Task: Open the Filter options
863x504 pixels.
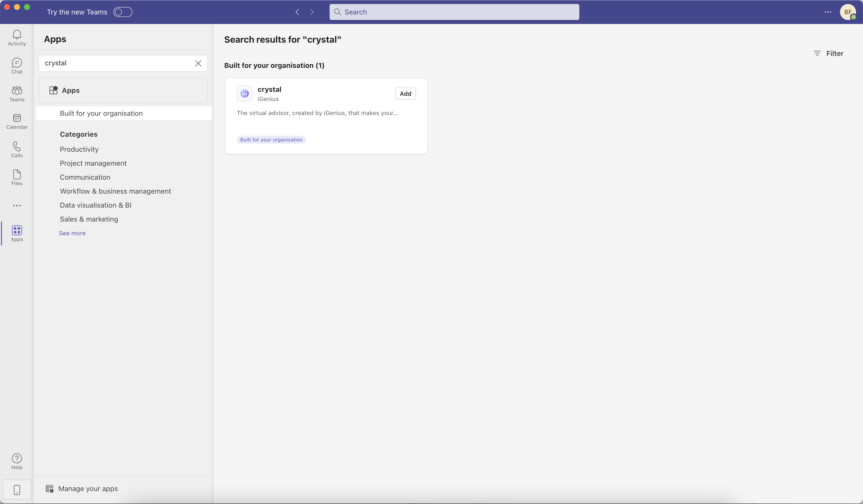Action: (x=828, y=53)
